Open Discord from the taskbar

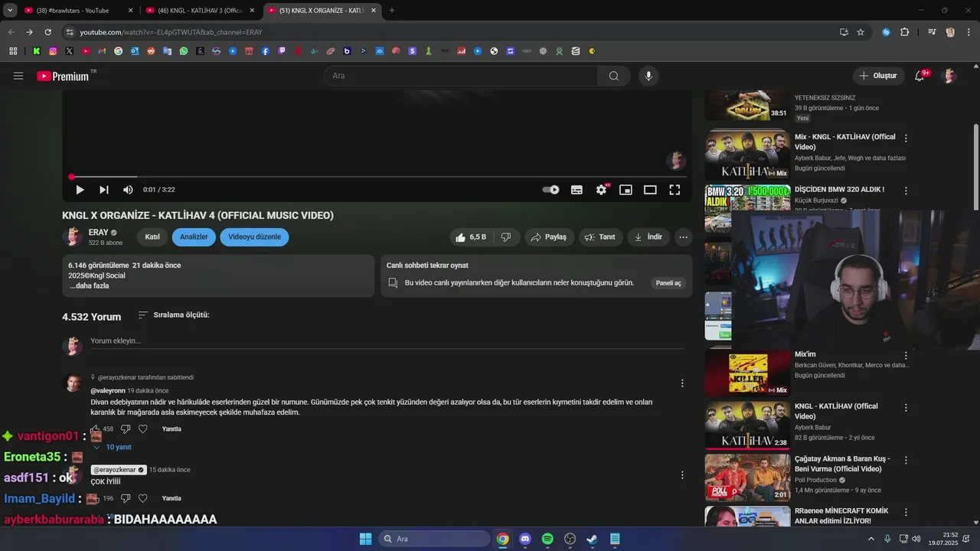tap(524, 539)
